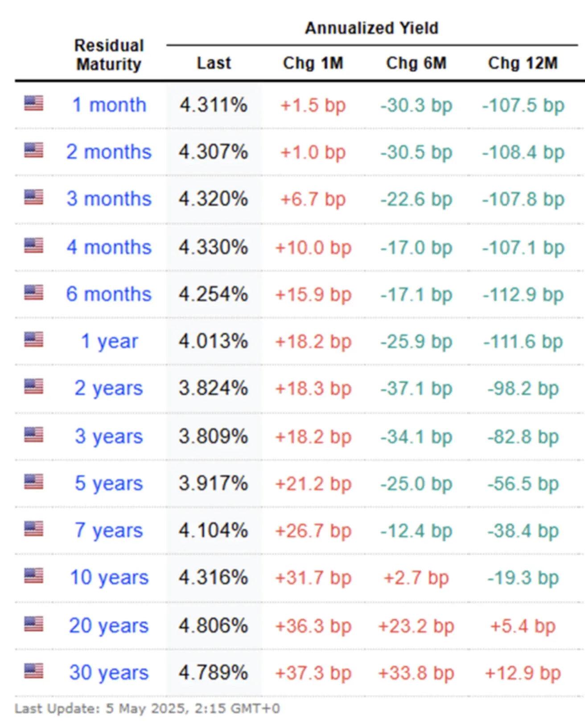Viewport: 585px width, 728px height.
Task: Open the 30 years maturity link
Action: [109, 673]
